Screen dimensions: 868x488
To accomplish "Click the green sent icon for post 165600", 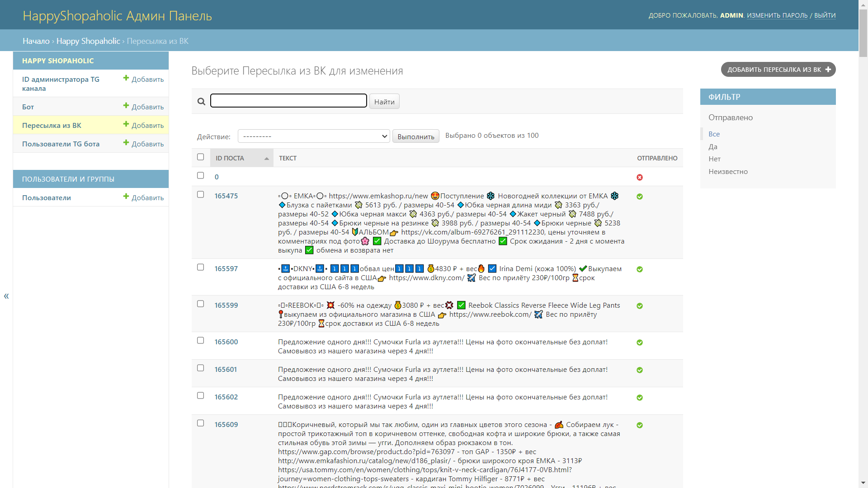I will pyautogui.click(x=640, y=343).
